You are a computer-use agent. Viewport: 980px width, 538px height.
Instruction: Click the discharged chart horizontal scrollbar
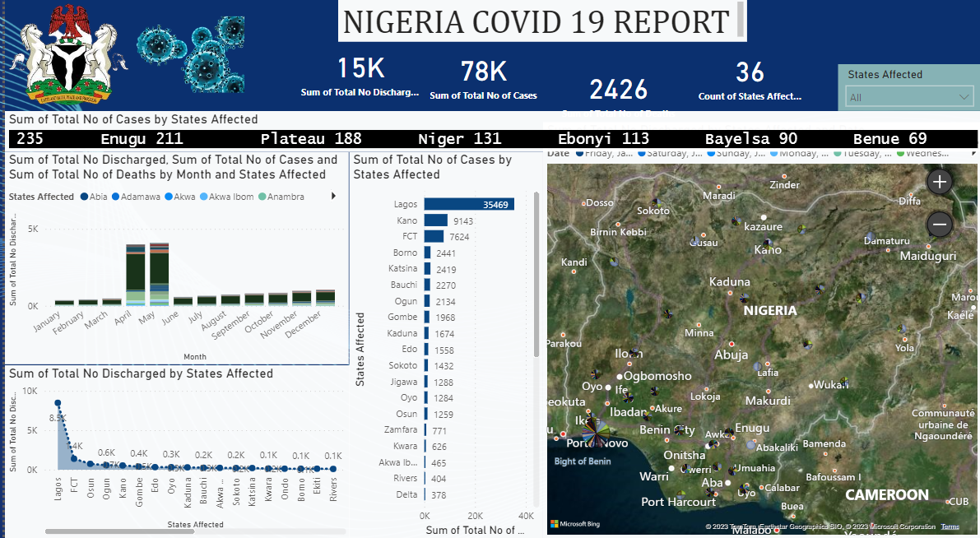click(x=119, y=531)
